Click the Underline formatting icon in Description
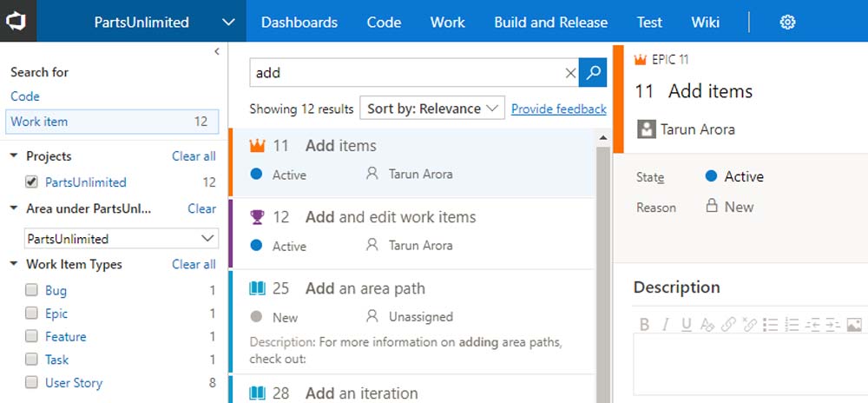The height and width of the screenshot is (403, 868). (687, 325)
